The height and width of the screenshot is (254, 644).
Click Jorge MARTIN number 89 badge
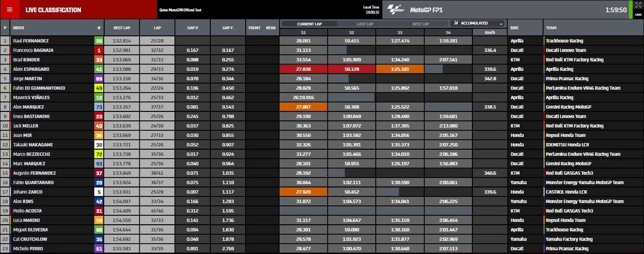99,79
